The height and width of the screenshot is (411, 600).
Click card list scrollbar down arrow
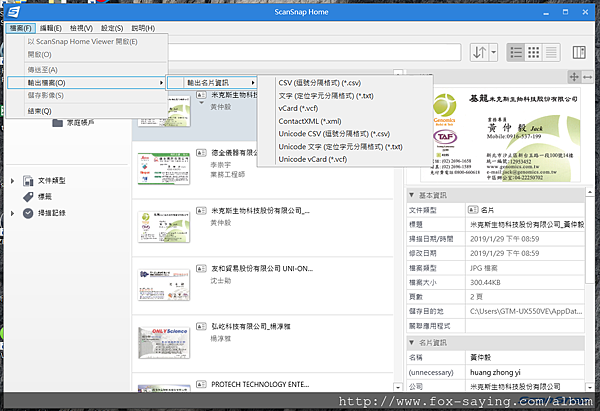click(398, 387)
